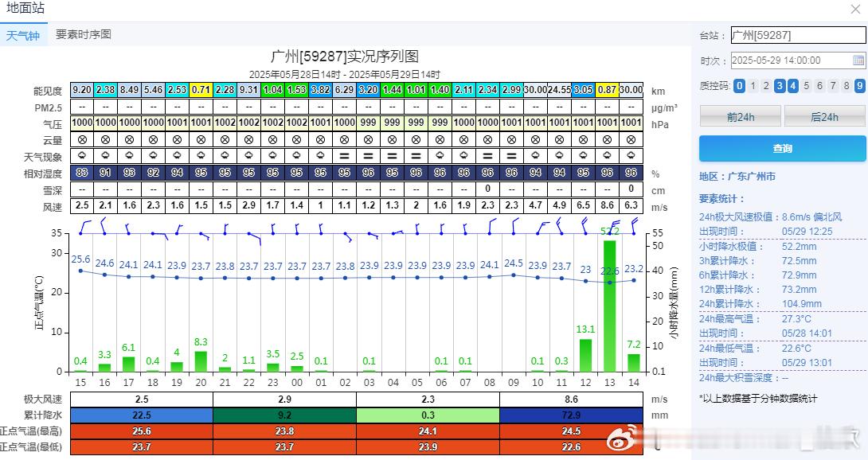Click the 24h极大风速极值 statistic line

[771, 217]
